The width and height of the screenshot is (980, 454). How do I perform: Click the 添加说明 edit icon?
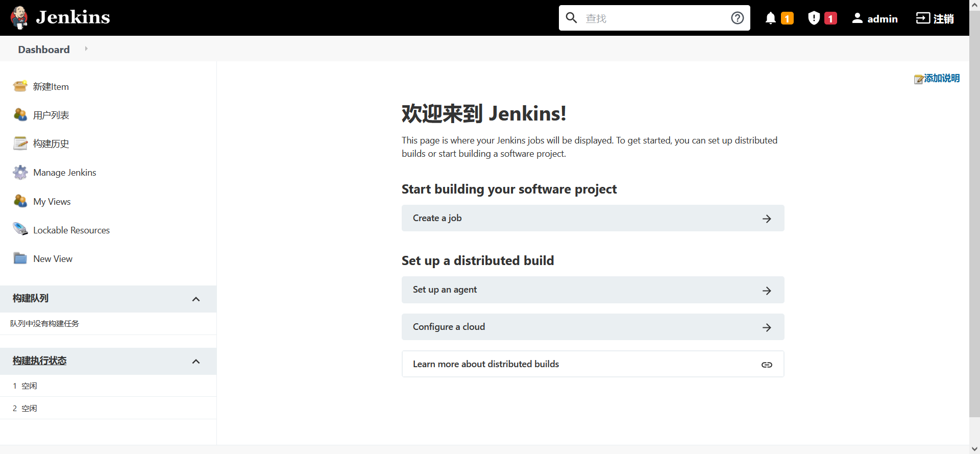pos(919,79)
